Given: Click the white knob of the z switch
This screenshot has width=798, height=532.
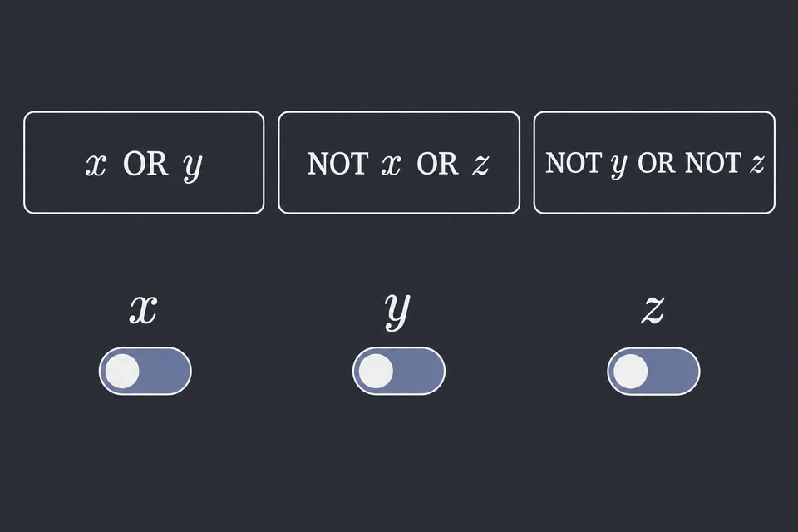Looking at the screenshot, I should click(x=631, y=371).
